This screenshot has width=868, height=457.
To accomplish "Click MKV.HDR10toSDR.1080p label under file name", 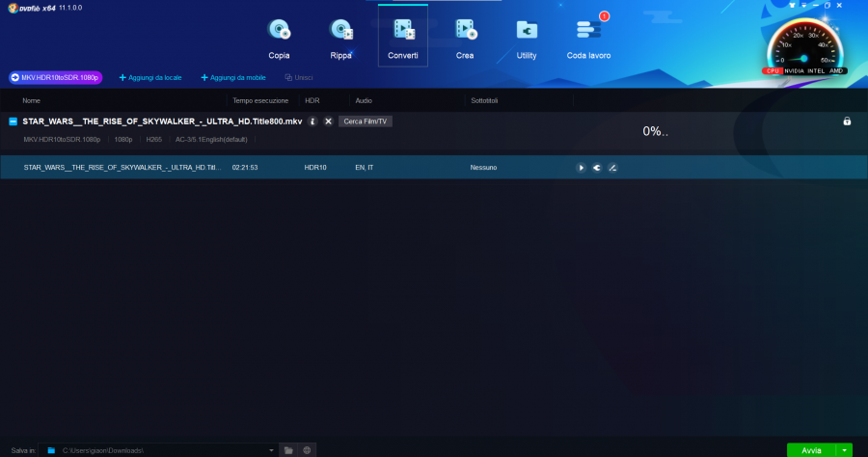I will [62, 140].
